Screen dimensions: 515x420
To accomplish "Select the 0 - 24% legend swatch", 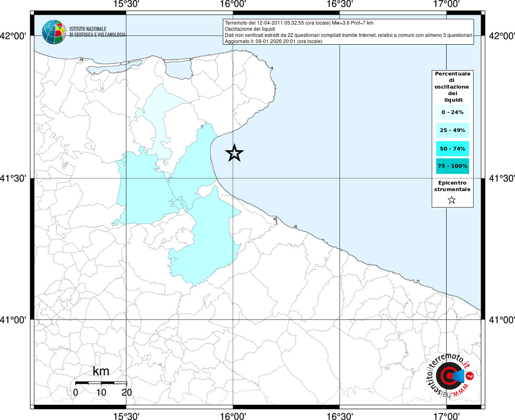I will (452, 112).
